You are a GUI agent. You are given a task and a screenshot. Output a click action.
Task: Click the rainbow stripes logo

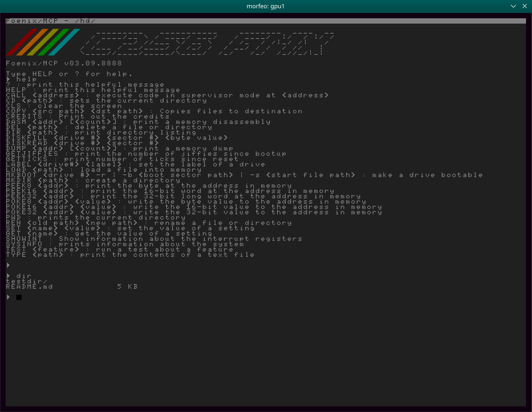coord(43,42)
